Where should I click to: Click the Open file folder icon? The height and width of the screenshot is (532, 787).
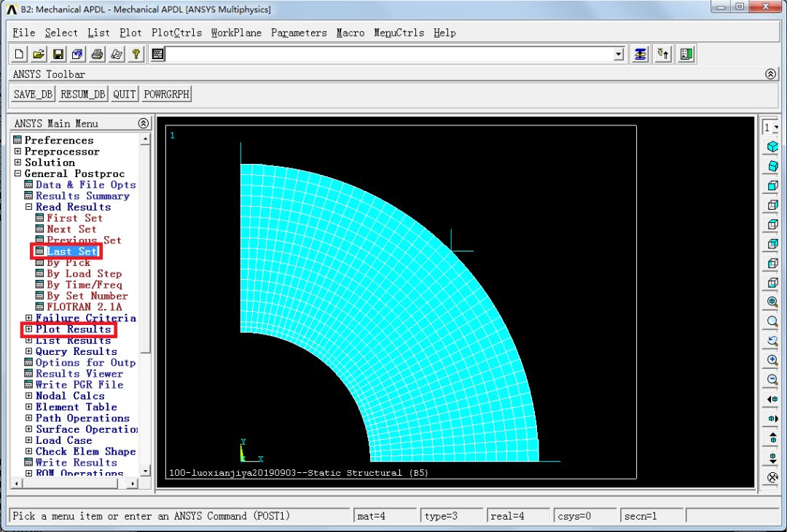(x=38, y=53)
